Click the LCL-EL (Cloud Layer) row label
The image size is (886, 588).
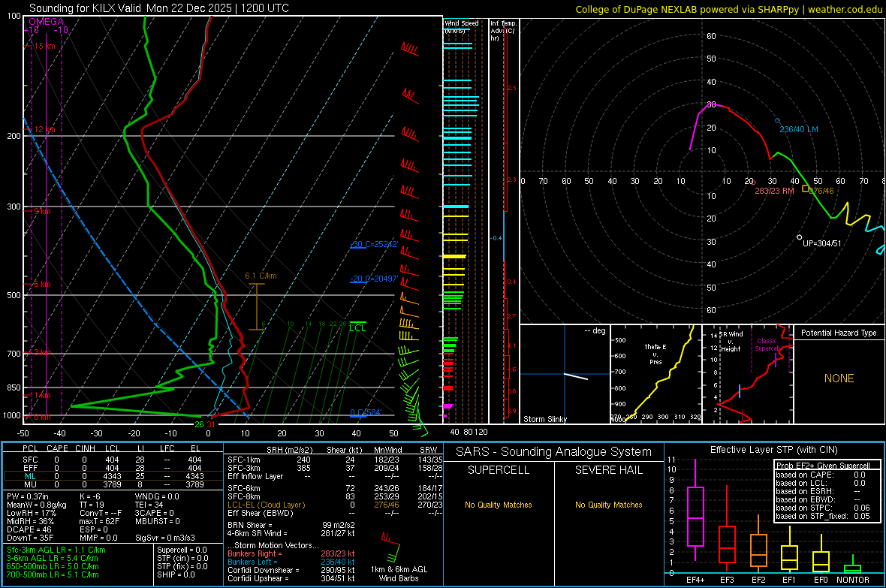tap(266, 505)
